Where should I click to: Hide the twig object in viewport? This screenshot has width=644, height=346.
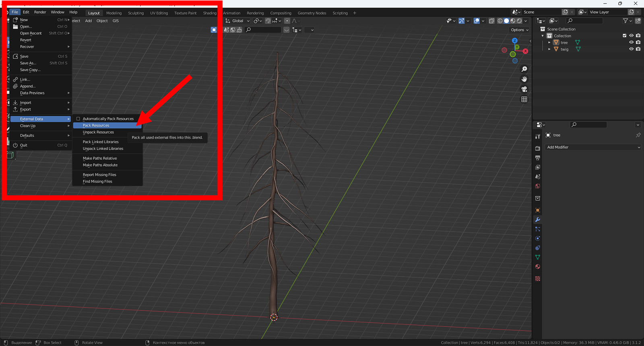pyautogui.click(x=631, y=49)
